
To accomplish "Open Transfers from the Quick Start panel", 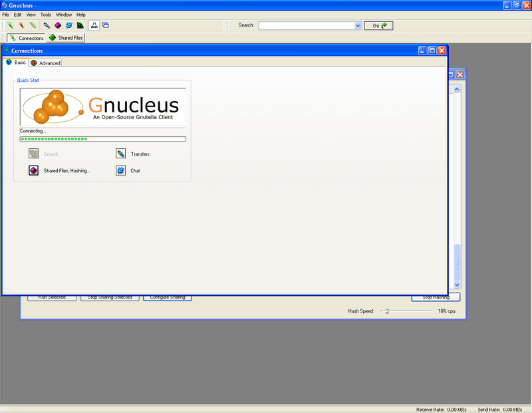I will [121, 154].
